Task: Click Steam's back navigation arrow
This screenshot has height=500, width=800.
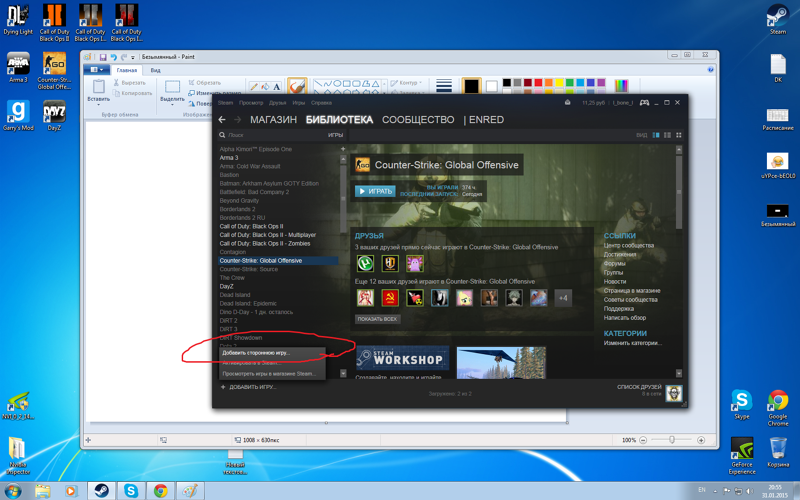Action: [222, 119]
